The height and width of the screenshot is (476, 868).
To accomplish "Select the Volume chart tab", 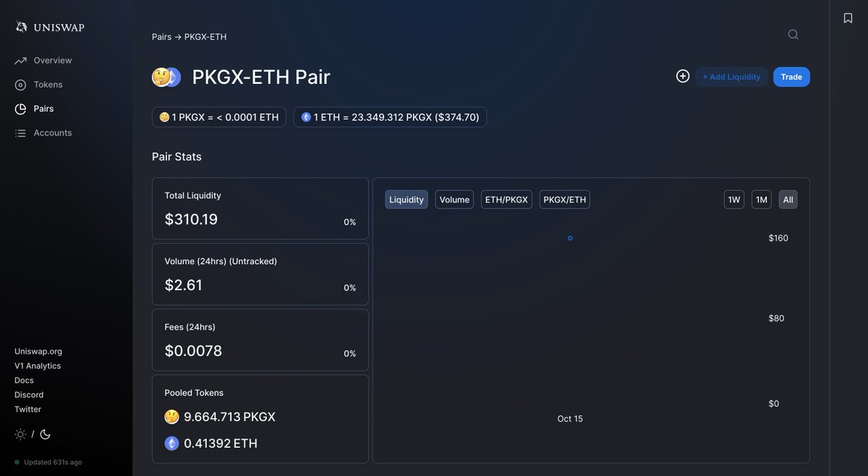I will (x=454, y=200).
